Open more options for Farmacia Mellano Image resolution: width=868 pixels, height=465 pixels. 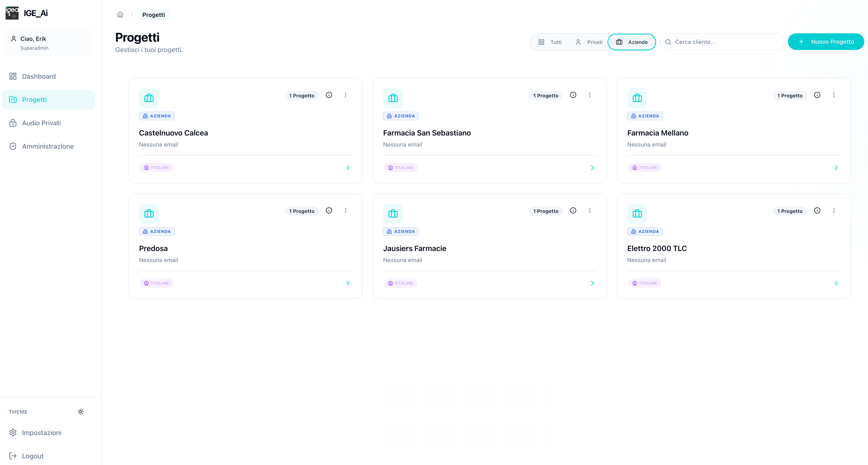click(834, 95)
